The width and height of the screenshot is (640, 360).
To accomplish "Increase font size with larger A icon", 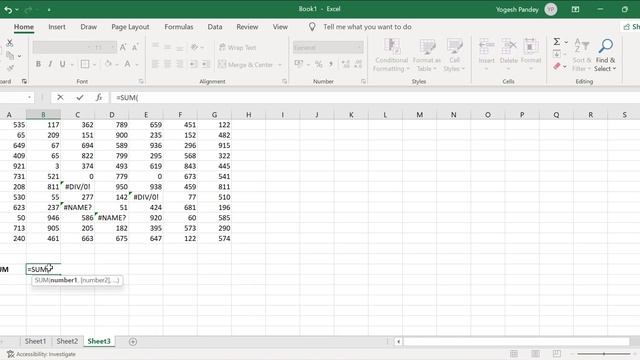I will (x=123, y=47).
